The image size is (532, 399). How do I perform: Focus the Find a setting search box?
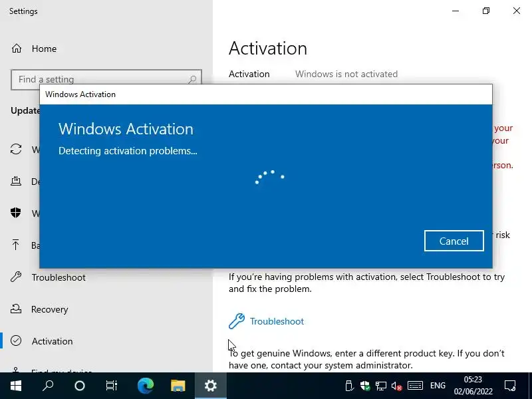point(106,79)
